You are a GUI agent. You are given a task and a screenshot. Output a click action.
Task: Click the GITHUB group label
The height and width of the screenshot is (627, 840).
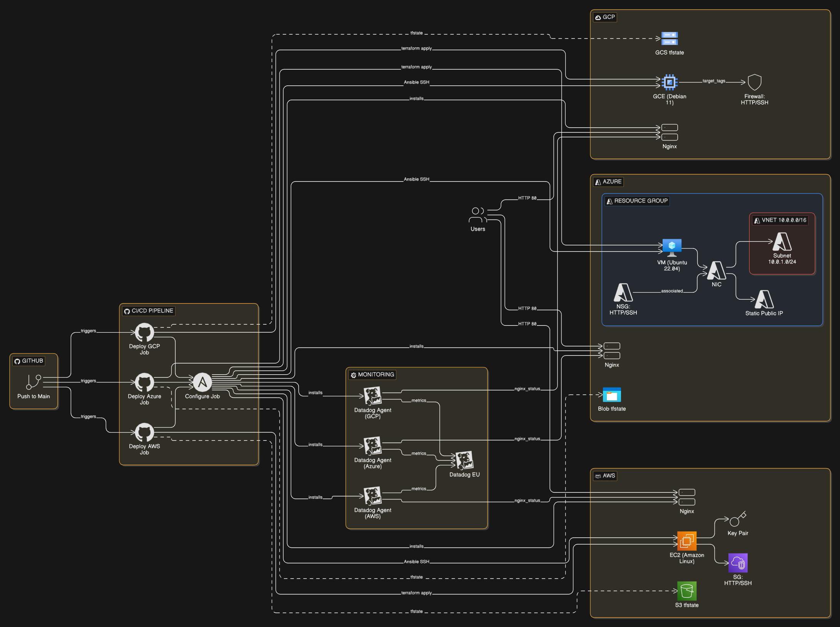(29, 361)
